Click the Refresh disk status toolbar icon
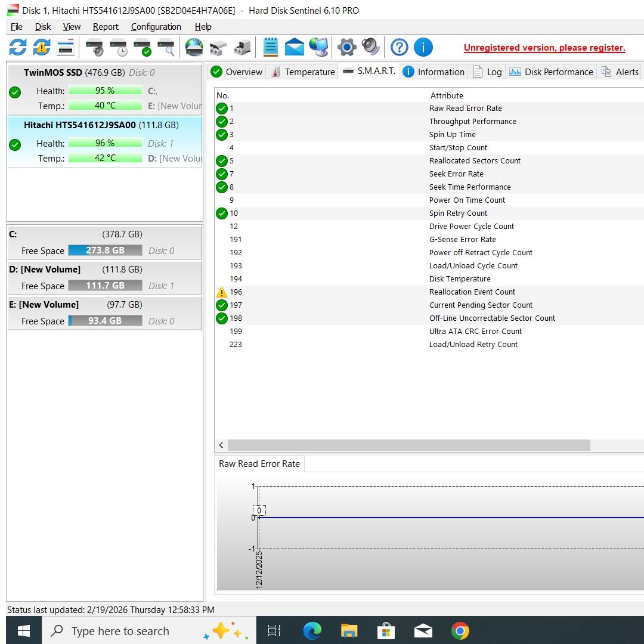This screenshot has height=644, width=644. (18, 47)
